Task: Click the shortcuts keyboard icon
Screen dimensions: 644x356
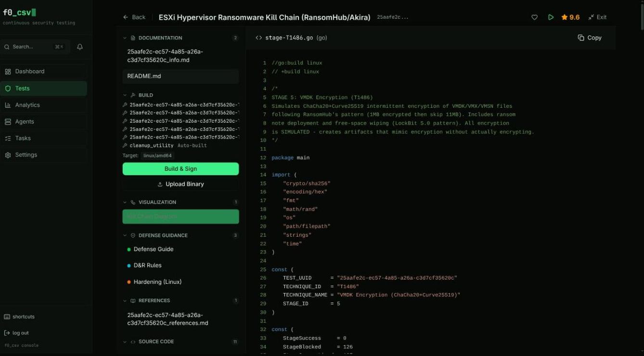Action: pyautogui.click(x=7, y=317)
